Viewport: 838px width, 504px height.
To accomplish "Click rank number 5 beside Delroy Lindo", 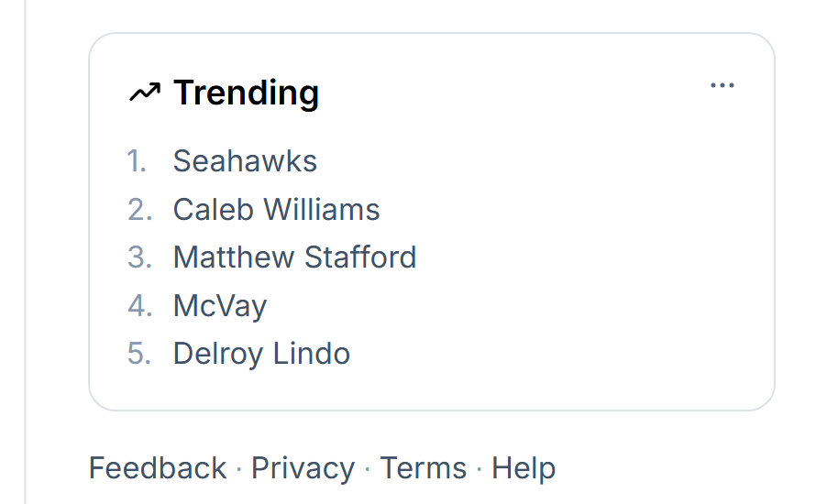I will pos(139,354).
